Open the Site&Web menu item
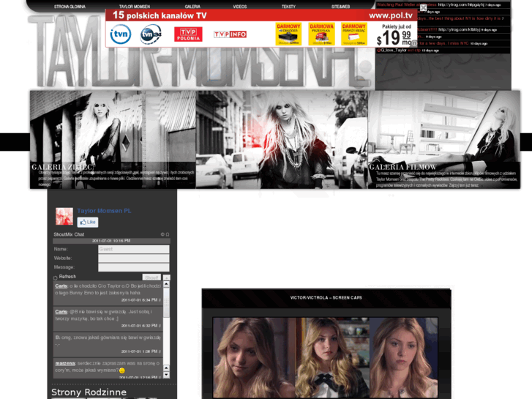The height and width of the screenshot is (399, 532). point(340,7)
